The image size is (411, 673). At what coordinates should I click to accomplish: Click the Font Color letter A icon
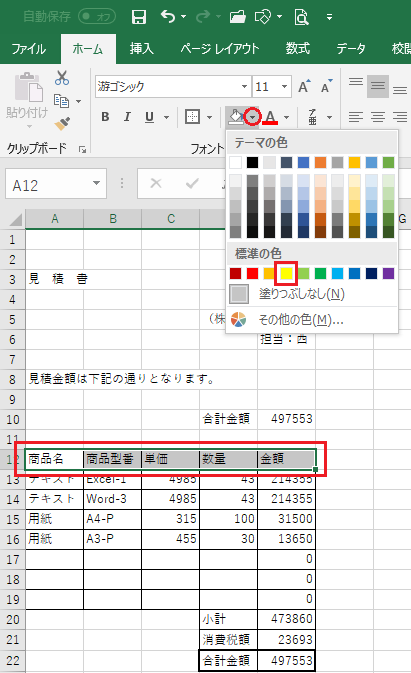click(x=270, y=117)
